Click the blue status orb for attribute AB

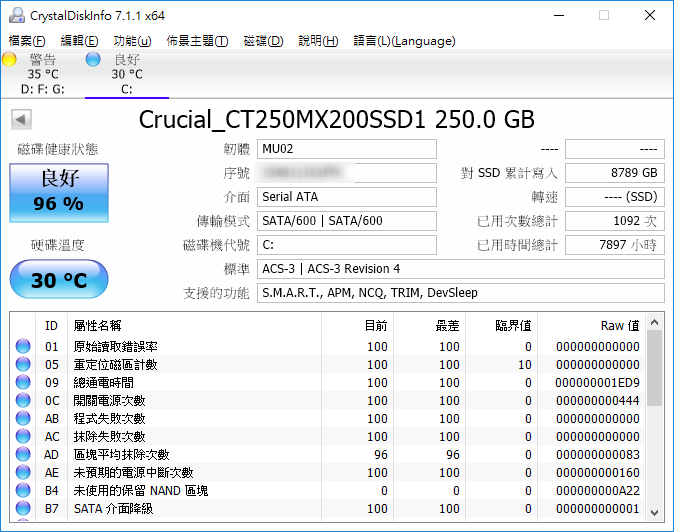tap(23, 419)
